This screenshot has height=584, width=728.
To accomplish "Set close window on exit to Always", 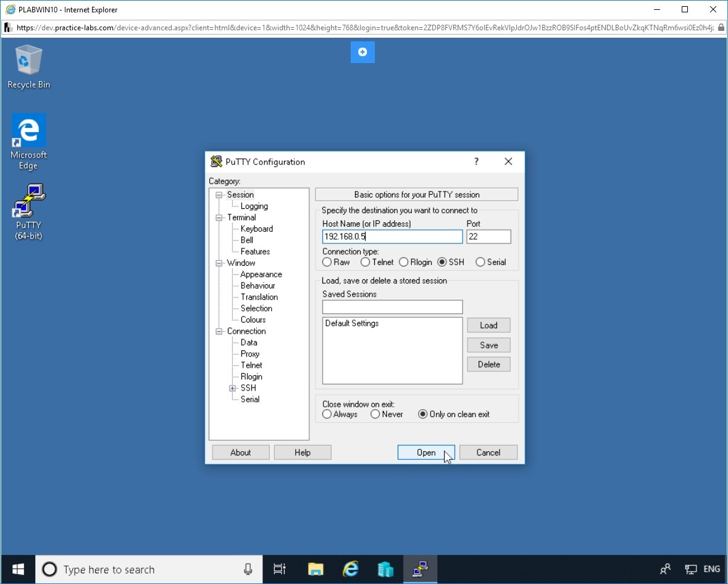I will [x=340, y=414].
